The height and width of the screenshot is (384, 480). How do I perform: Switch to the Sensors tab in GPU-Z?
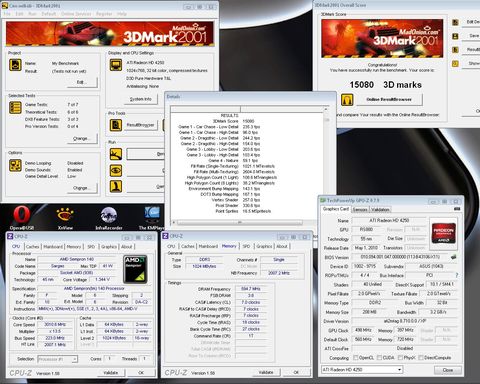point(360,209)
